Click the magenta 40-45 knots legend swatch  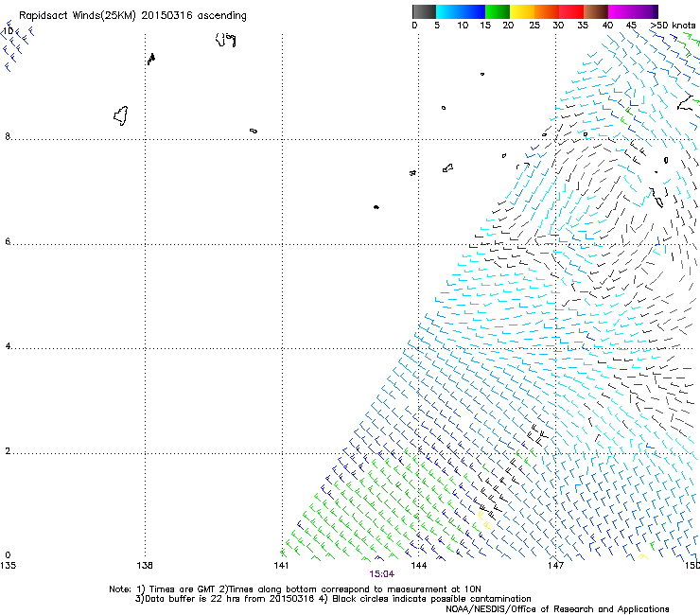(x=621, y=11)
